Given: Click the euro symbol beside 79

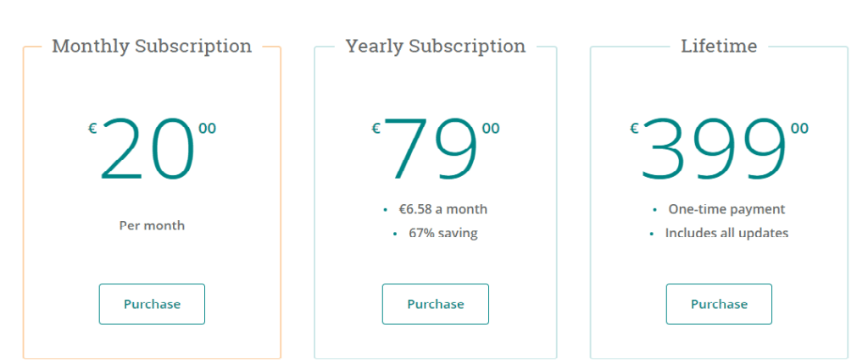Looking at the screenshot, I should (x=376, y=129).
